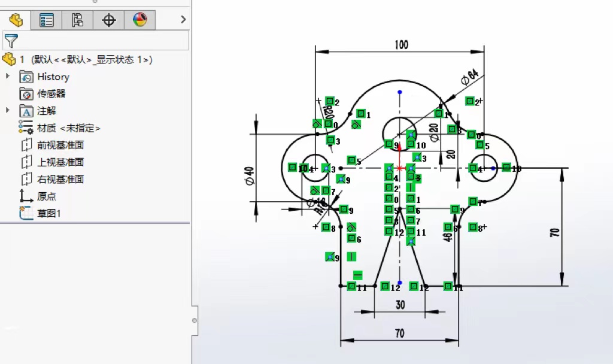Select the 注解 tree item
The height and width of the screenshot is (364, 613).
coord(47,111)
